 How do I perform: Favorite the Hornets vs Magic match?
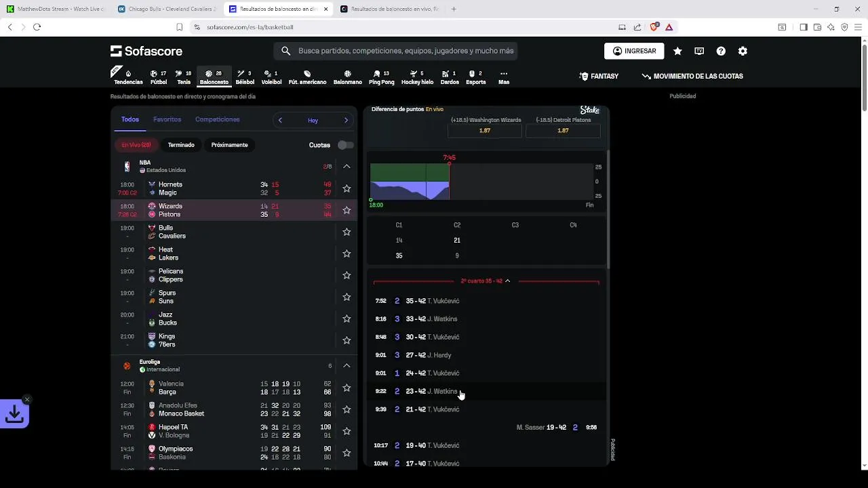click(x=347, y=188)
